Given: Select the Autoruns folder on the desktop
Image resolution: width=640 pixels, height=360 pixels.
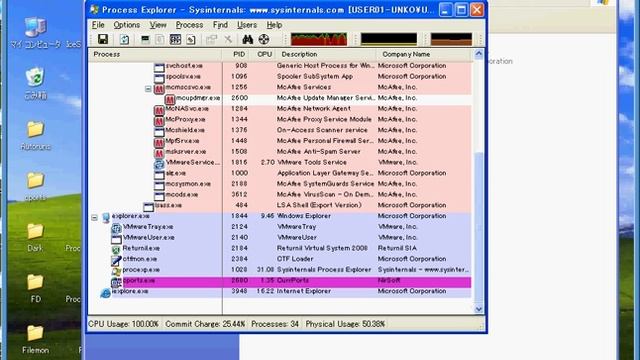Looking at the screenshot, I should point(36,129).
